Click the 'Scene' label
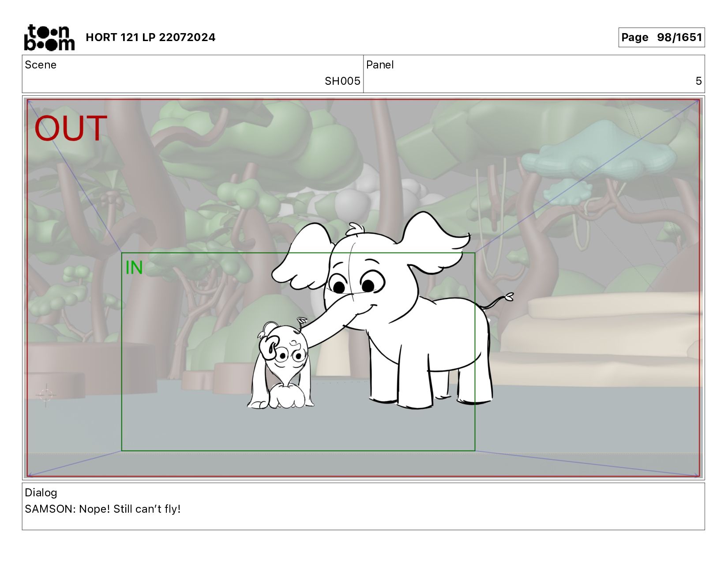The height and width of the screenshot is (563, 728). tap(41, 65)
